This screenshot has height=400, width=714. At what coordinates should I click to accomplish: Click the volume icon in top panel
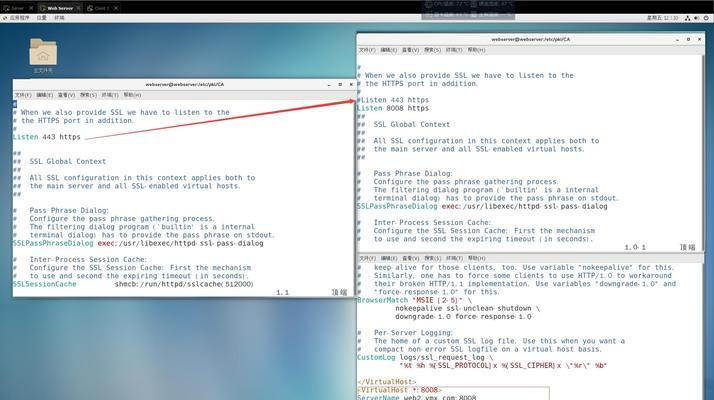(697, 18)
